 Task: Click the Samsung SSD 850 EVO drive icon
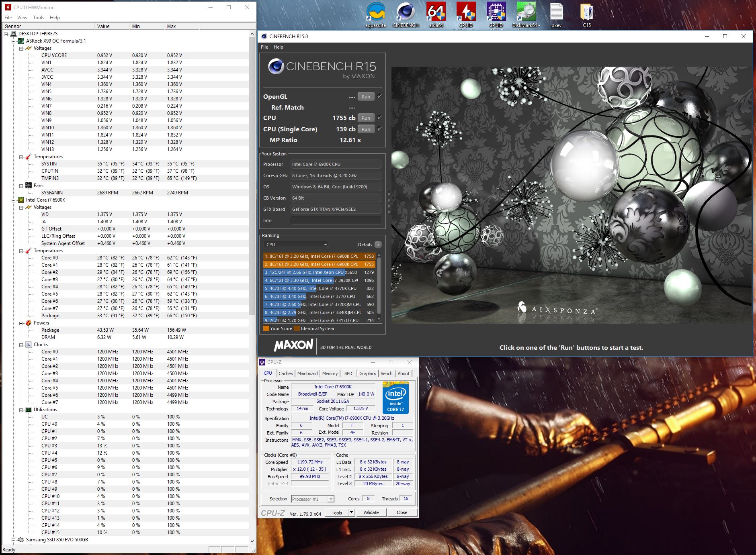[x=21, y=540]
